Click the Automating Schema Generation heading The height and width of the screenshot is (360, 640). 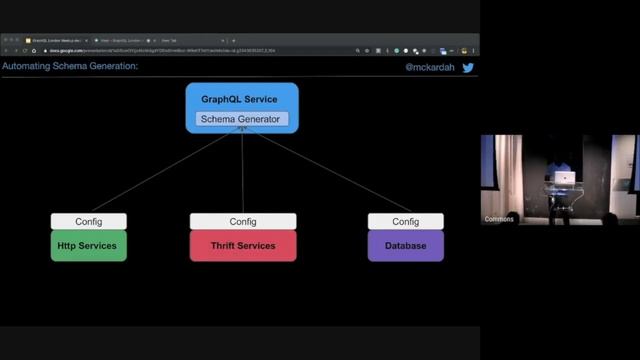pyautogui.click(x=70, y=66)
